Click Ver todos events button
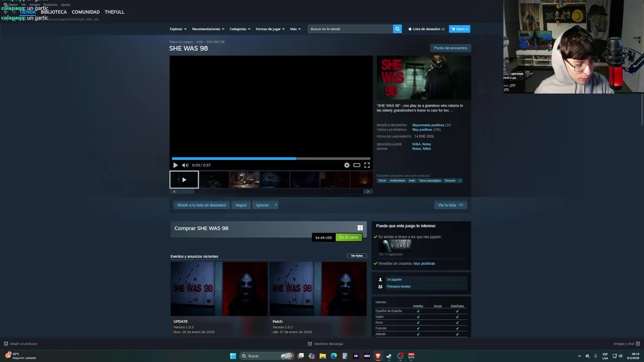Image resolution: width=644 pixels, height=362 pixels. pos(357,256)
